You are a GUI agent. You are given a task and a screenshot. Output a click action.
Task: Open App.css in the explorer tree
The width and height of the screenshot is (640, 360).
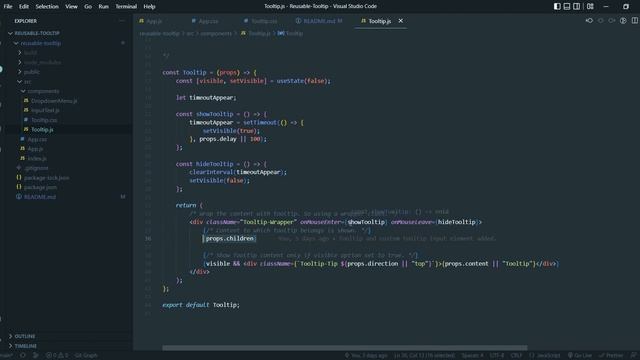point(37,140)
